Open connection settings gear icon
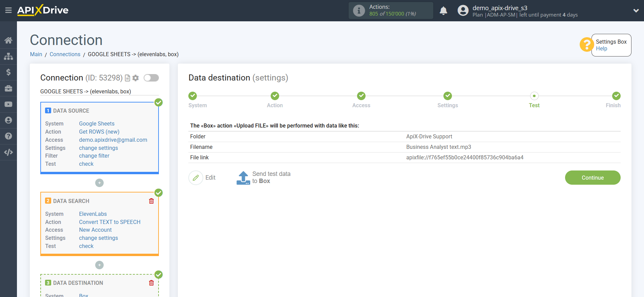The width and height of the screenshot is (644, 297). coord(136,78)
